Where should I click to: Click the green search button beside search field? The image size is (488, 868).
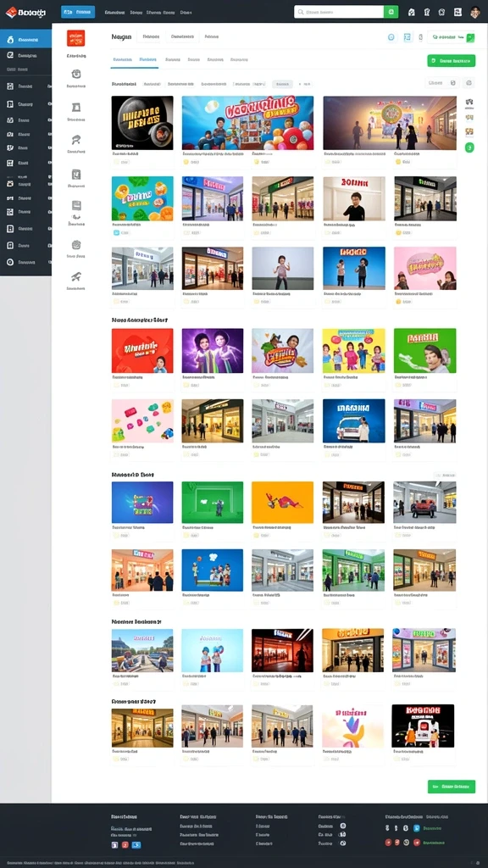point(391,12)
